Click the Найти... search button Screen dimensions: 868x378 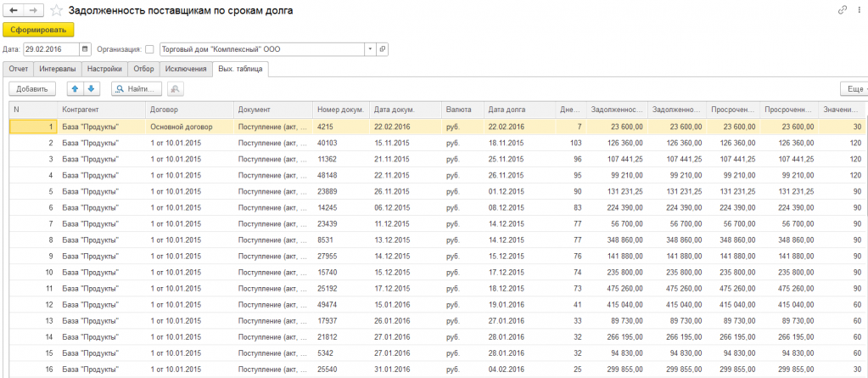[x=136, y=88]
